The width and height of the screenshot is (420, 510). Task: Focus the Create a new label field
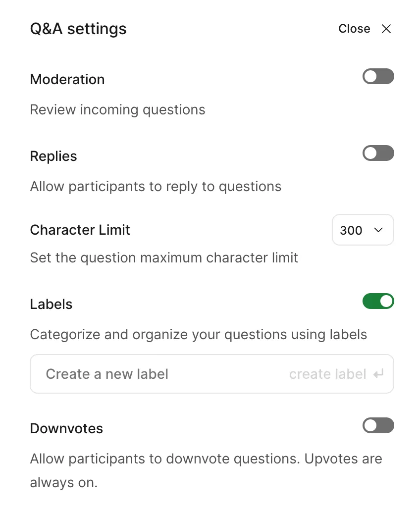[x=149, y=374]
